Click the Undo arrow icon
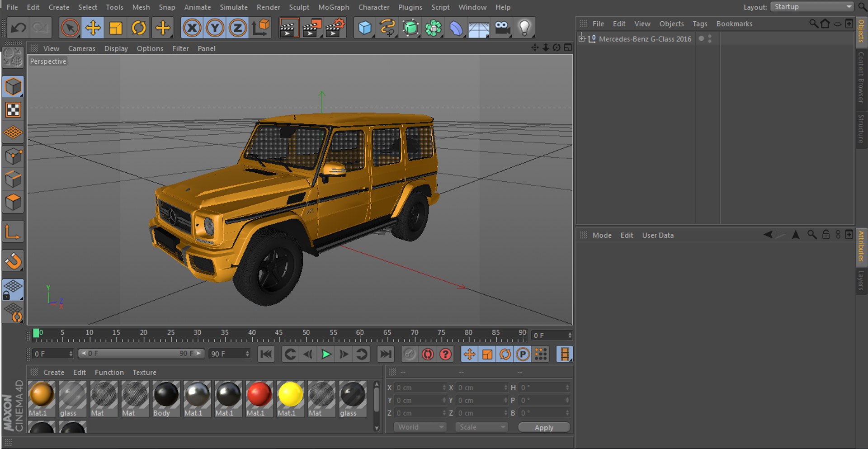Screen dimensions: 868x449 coord(18,28)
